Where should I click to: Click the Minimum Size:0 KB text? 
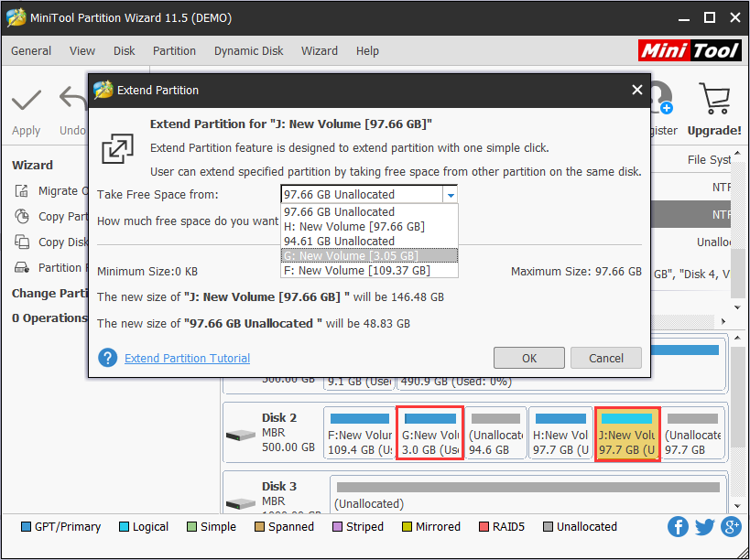click(x=147, y=272)
